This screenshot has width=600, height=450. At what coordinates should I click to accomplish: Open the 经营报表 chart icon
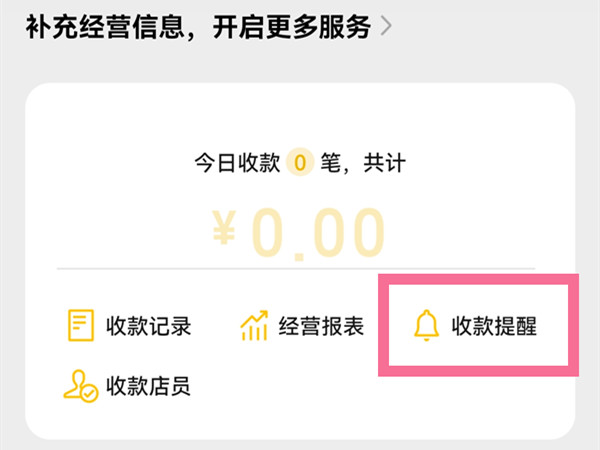[x=254, y=326]
